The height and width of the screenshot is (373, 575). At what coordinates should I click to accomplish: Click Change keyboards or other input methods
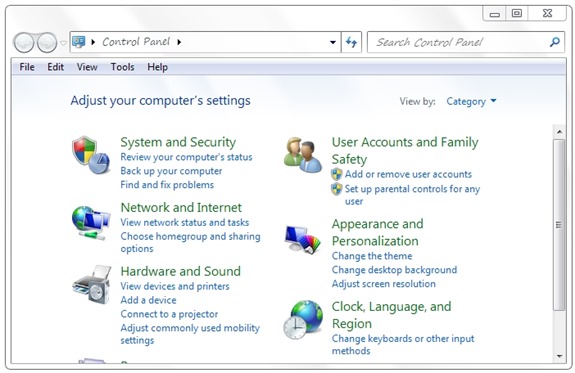pyautogui.click(x=403, y=344)
